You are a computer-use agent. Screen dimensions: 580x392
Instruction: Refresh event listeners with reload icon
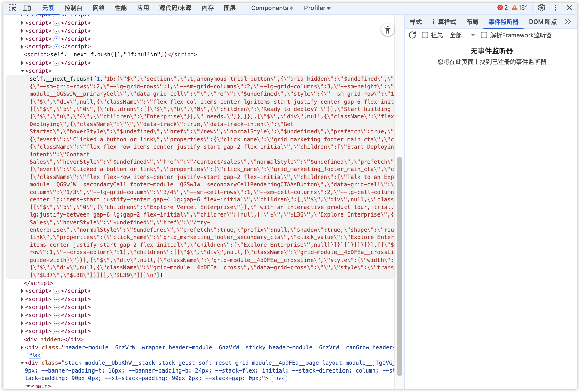tap(412, 35)
